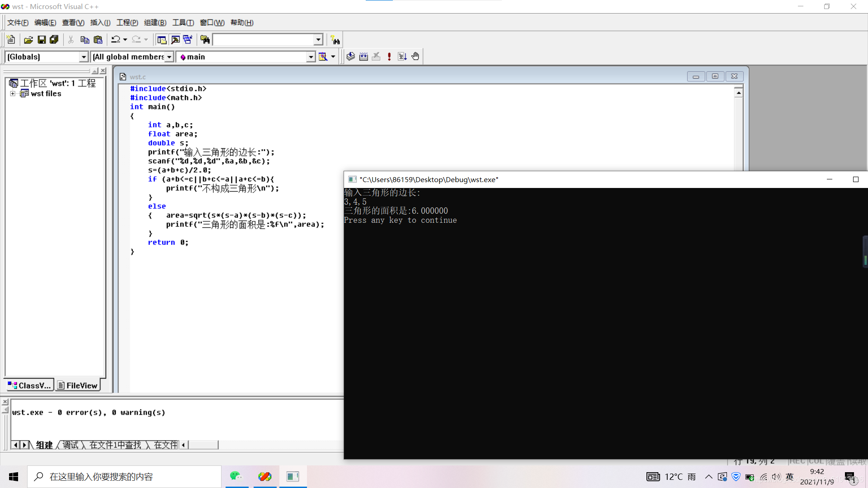868x488 pixels.
Task: Open the Undo history dropdown arrow
Action: pos(125,40)
